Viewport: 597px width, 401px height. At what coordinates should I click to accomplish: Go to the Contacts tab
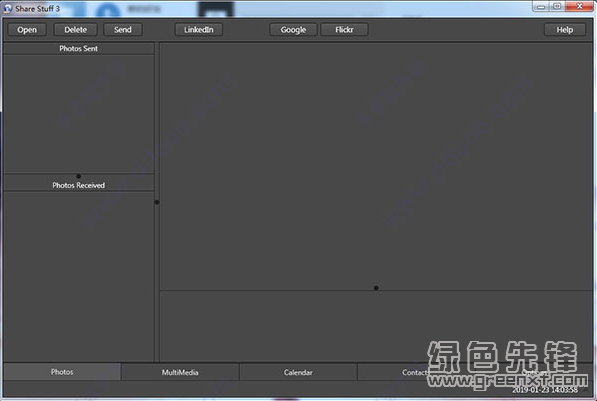click(416, 372)
